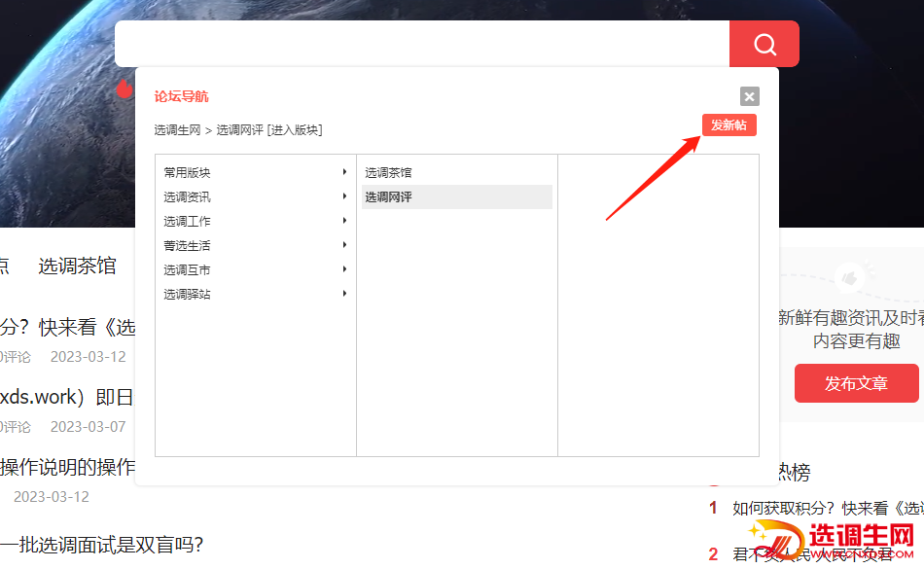Select 选调工作 in the forum list

click(x=187, y=221)
